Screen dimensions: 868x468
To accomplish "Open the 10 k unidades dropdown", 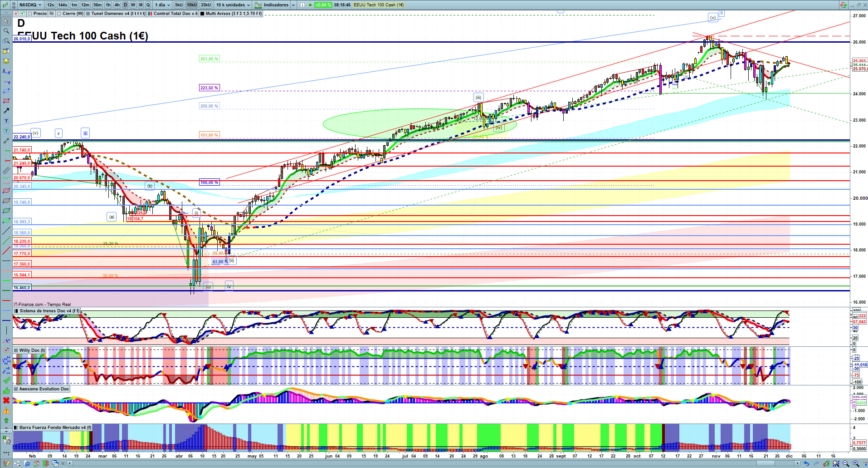I will pyautogui.click(x=233, y=5).
